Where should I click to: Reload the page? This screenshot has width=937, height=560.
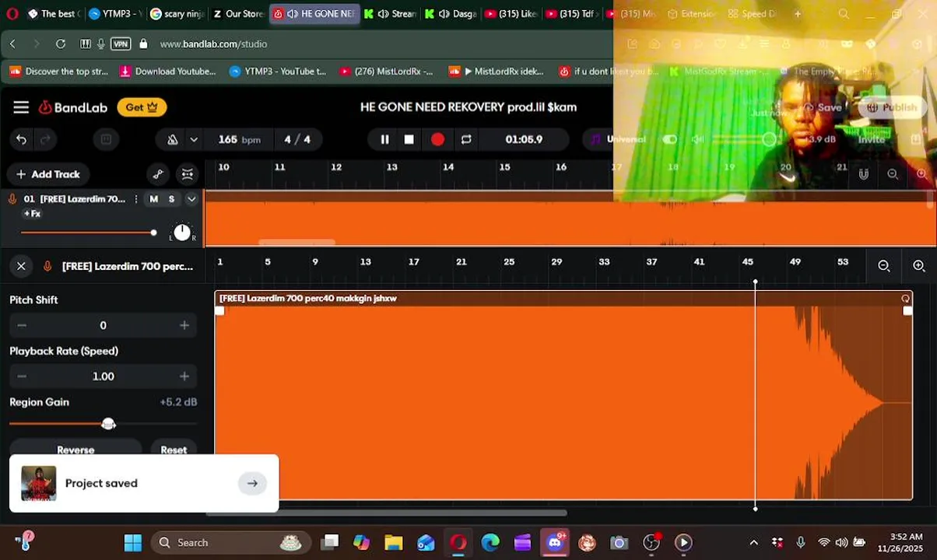(61, 44)
